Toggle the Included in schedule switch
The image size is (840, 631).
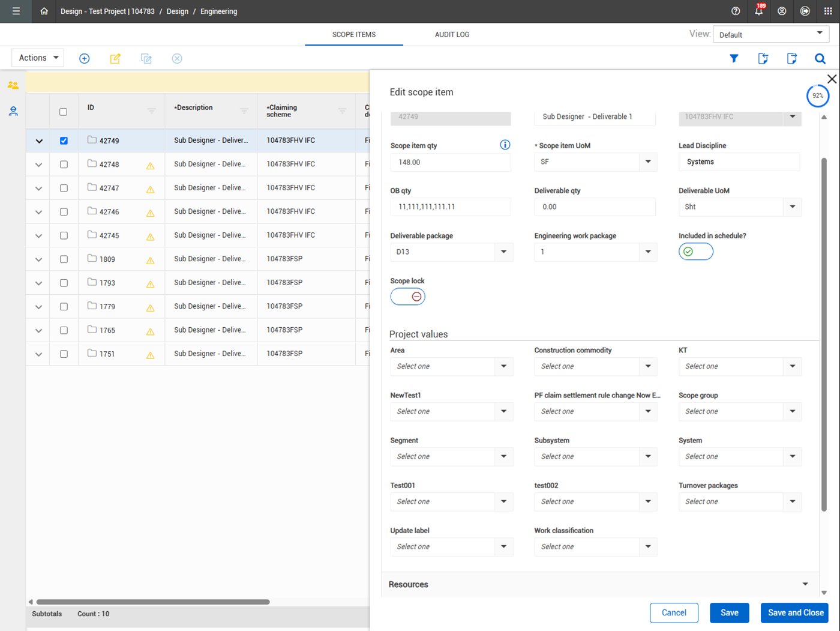696,252
